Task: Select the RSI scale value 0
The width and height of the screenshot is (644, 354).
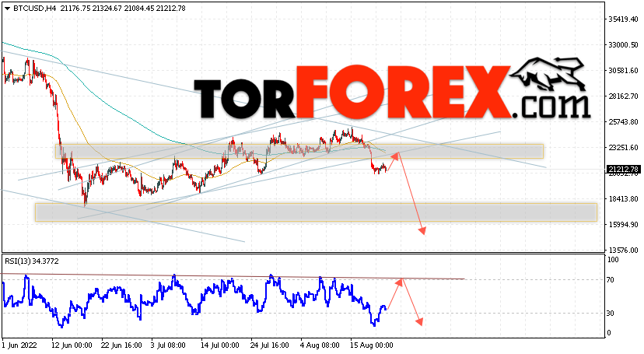Action: [609, 333]
